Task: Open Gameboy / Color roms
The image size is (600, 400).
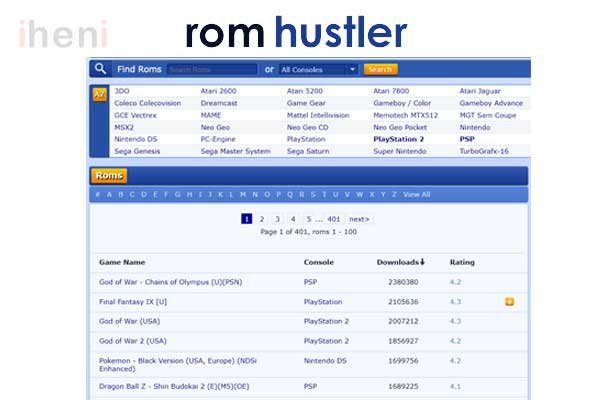Action: coord(402,103)
